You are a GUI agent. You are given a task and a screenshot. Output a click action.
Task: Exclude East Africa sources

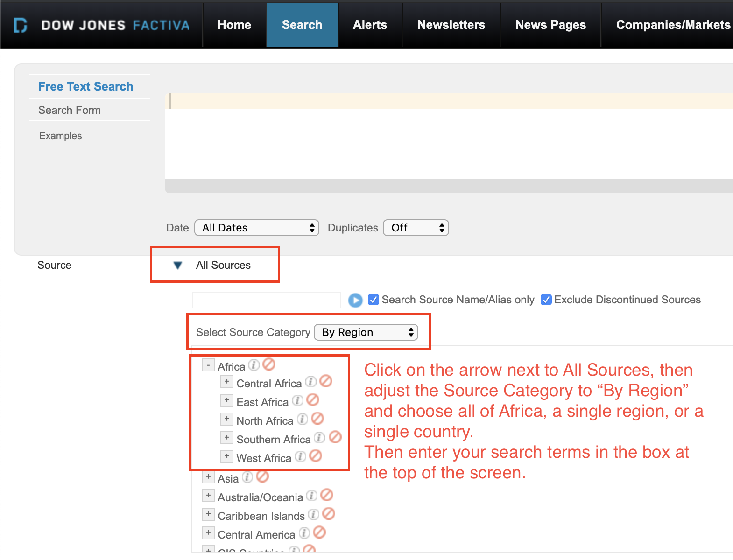point(313,400)
